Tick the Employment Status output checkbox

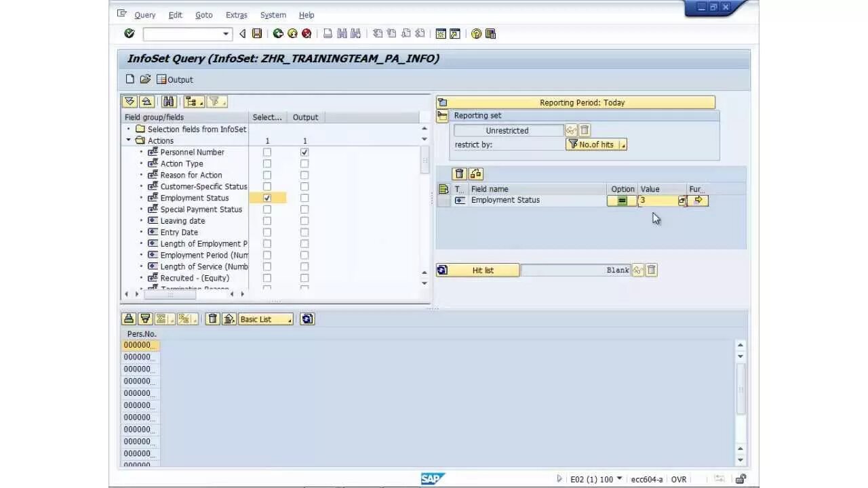pyautogui.click(x=304, y=198)
